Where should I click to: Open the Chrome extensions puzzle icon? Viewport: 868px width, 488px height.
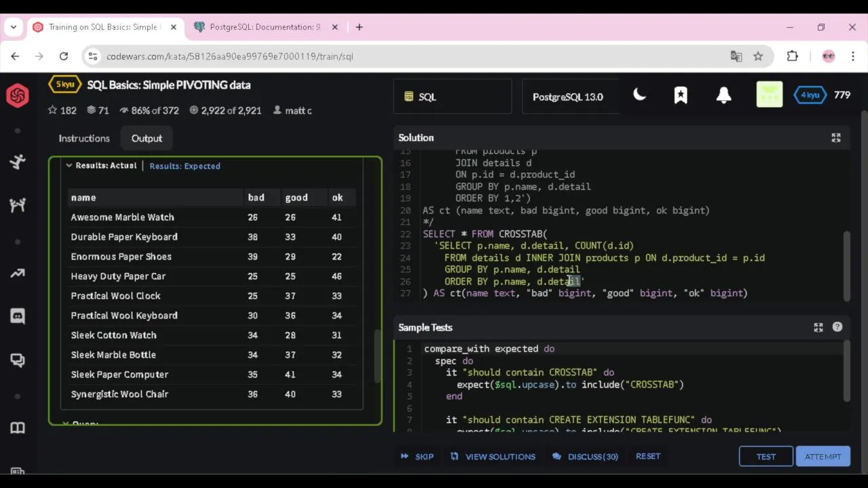[792, 56]
